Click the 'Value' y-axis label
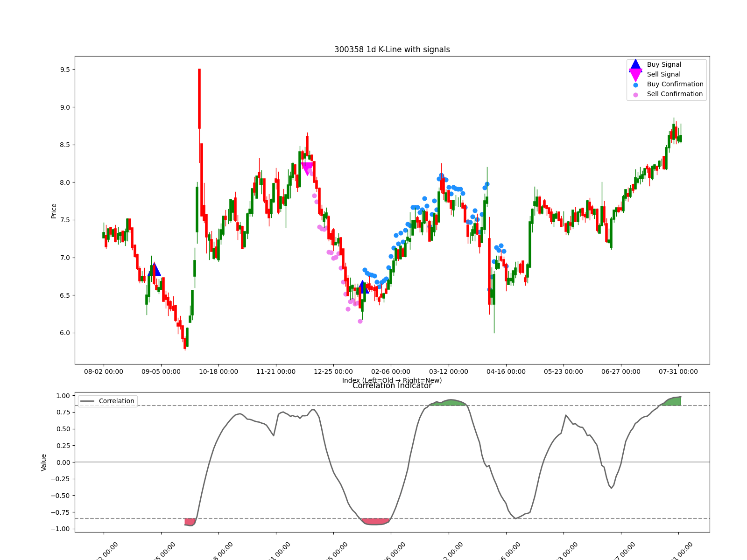Image resolution: width=747 pixels, height=560 pixels. point(44,462)
